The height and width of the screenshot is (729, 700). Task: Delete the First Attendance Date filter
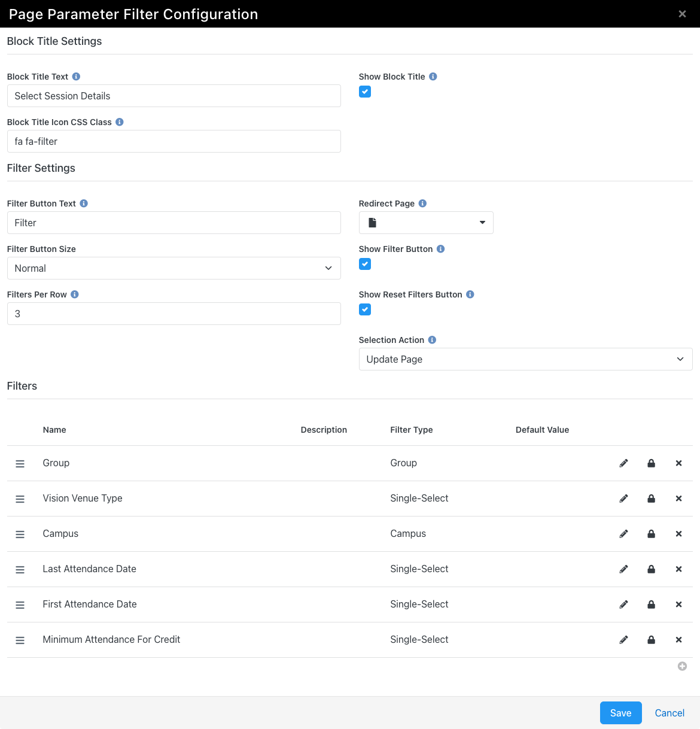pos(678,605)
